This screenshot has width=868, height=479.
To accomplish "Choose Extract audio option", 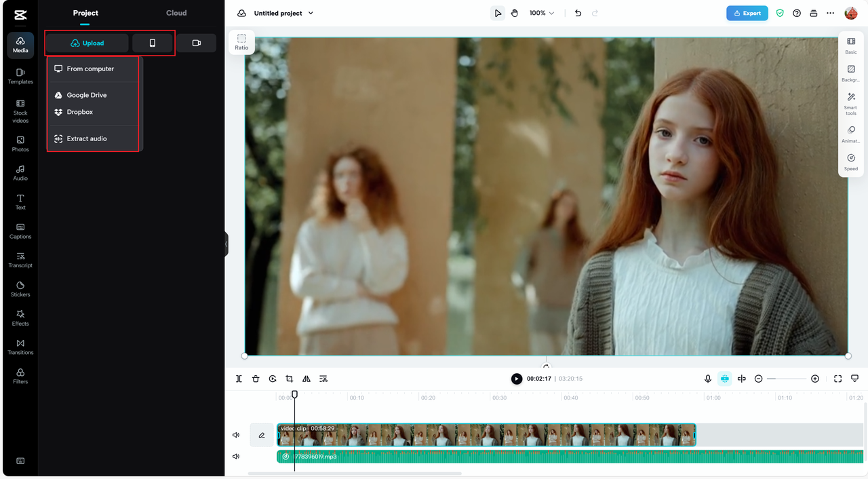I will 93,138.
